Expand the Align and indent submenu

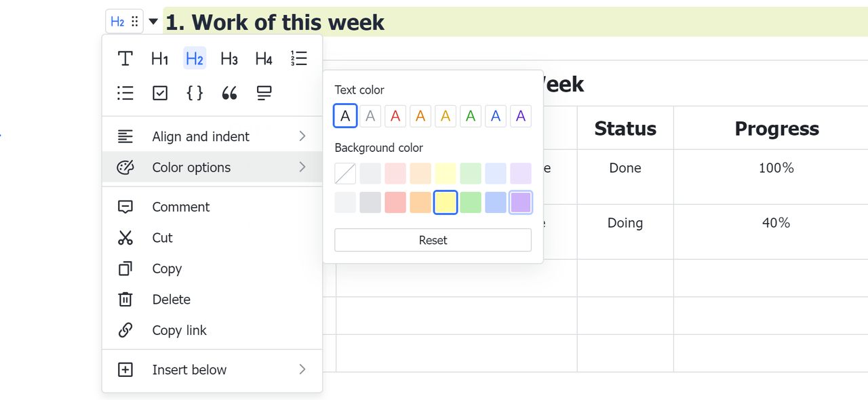tap(212, 136)
